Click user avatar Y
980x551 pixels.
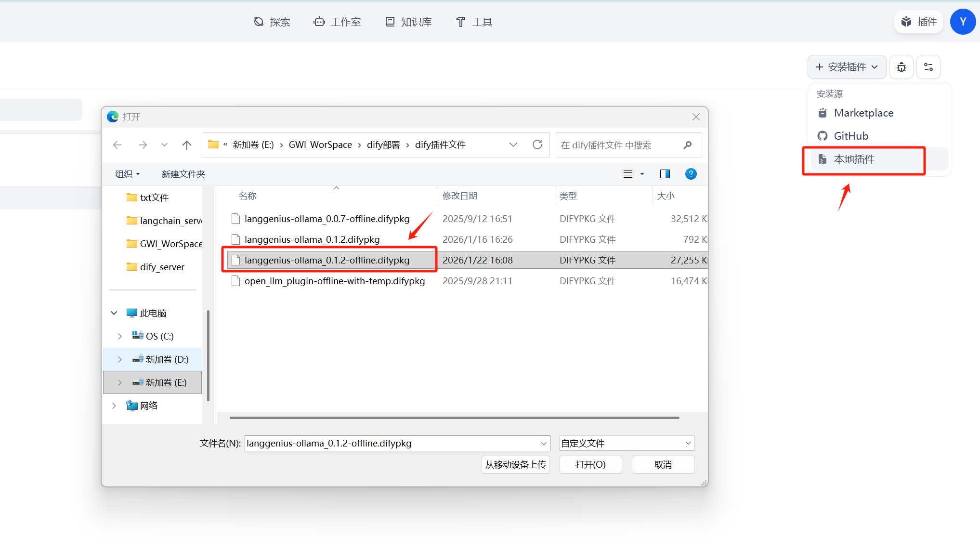click(963, 22)
